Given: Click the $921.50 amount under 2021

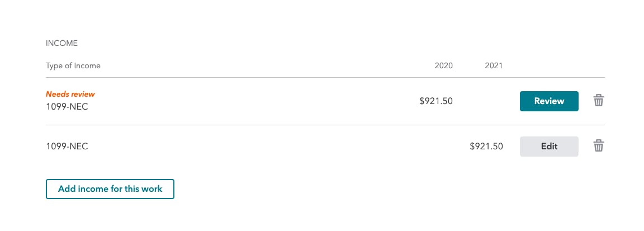Looking at the screenshot, I should pos(486,147).
